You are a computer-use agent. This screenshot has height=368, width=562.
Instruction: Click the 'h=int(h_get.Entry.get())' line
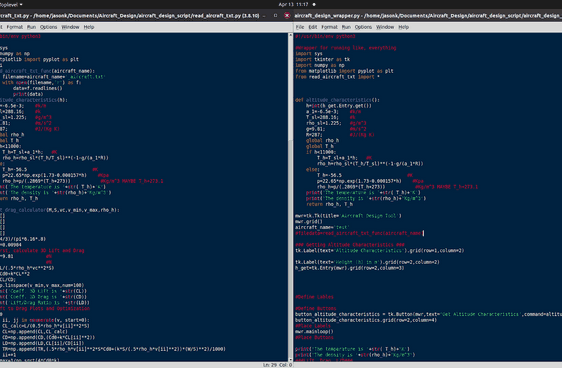(339, 106)
